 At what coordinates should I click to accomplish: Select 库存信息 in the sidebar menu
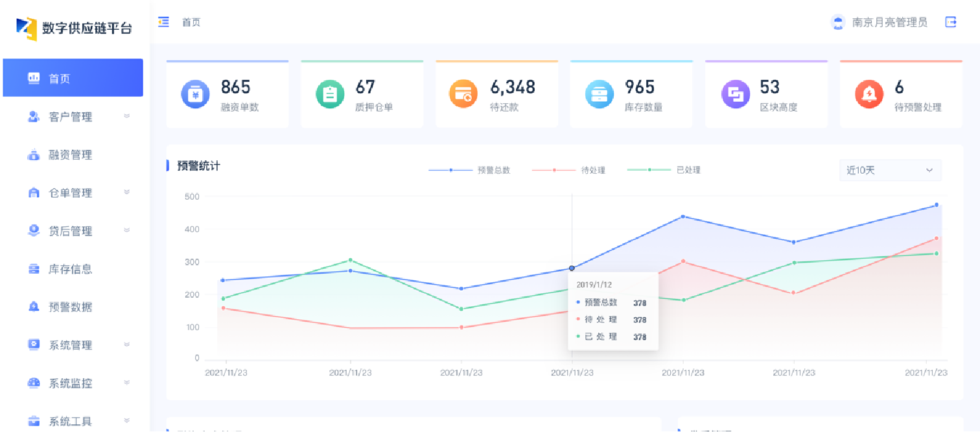point(70,269)
